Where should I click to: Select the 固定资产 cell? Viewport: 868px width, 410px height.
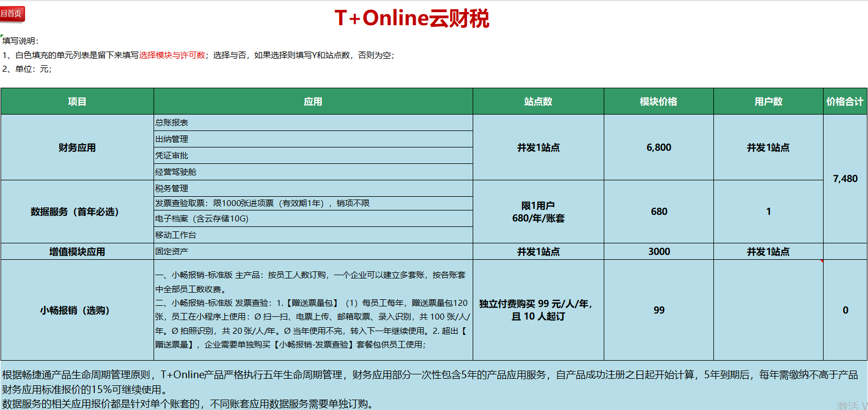(x=313, y=252)
